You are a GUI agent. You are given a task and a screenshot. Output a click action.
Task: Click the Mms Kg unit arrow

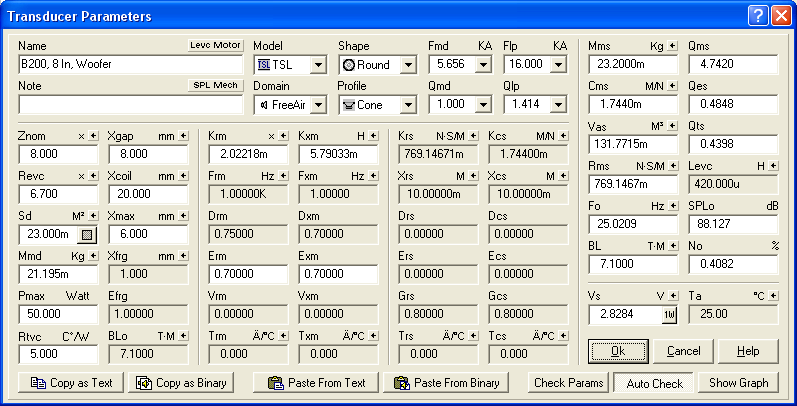673,46
